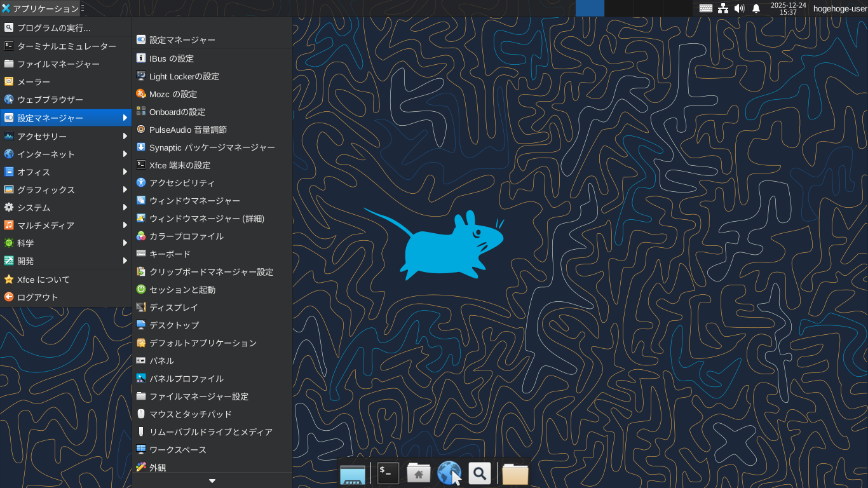This screenshot has width=868, height=488.
Task: Open Light Lockerの設定 icon
Action: pos(141,76)
